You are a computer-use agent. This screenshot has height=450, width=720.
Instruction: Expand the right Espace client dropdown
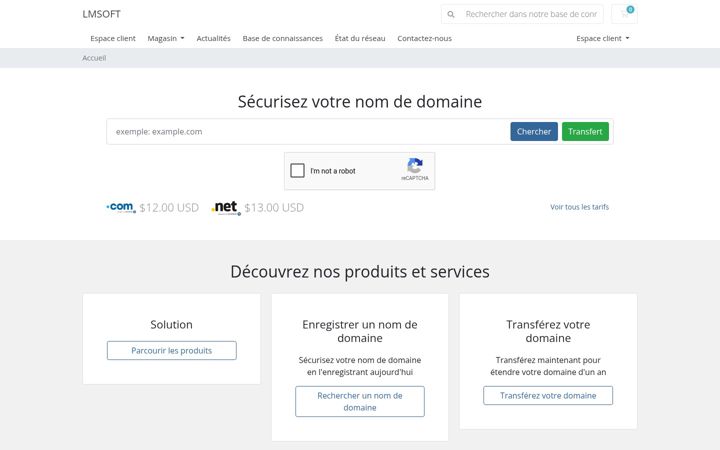pyautogui.click(x=602, y=38)
